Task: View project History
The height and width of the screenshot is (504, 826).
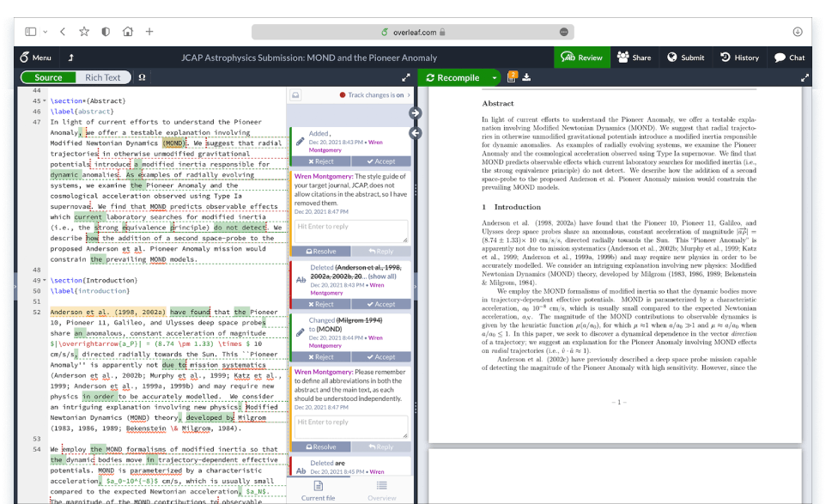Action: pos(738,58)
